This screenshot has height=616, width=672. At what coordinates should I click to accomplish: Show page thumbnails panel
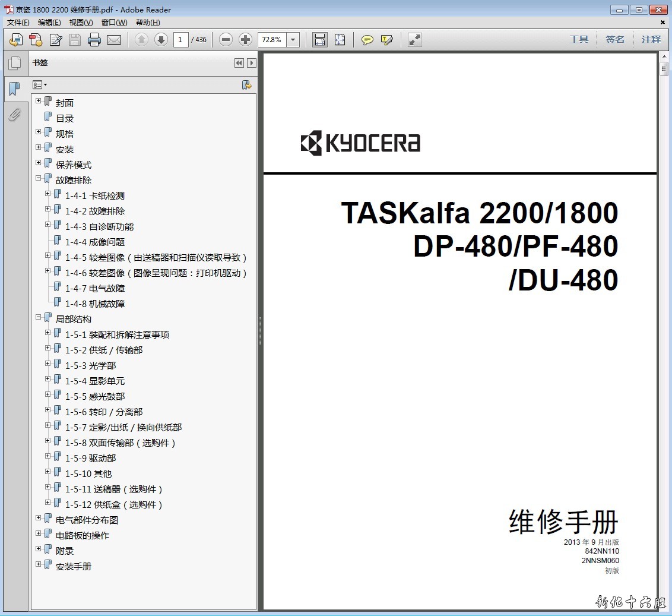(x=14, y=64)
